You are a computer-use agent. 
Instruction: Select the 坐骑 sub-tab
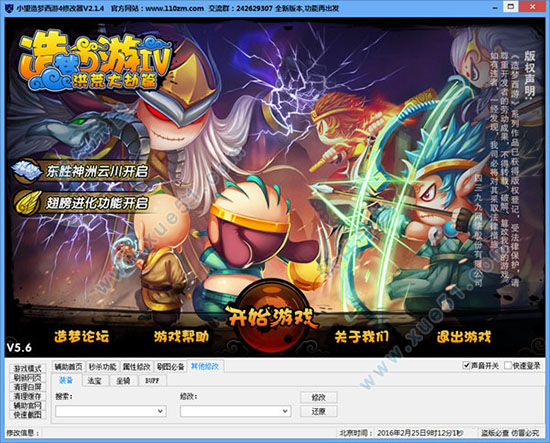click(x=123, y=381)
